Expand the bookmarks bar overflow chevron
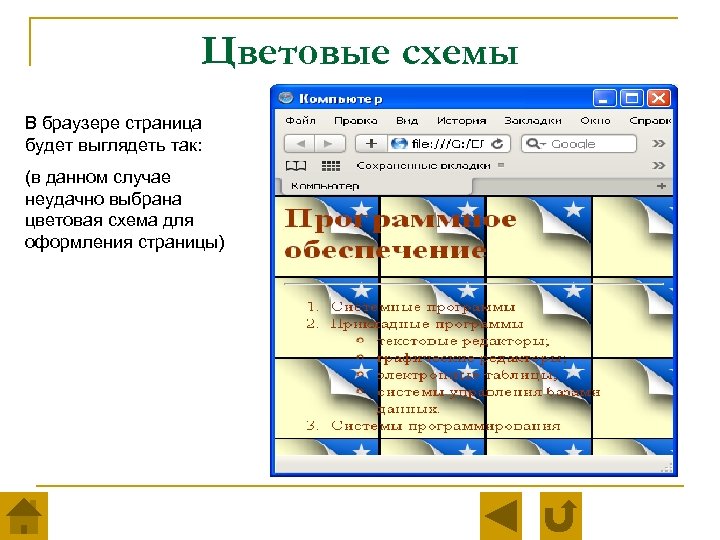The width and height of the screenshot is (720, 540). pos(659,165)
